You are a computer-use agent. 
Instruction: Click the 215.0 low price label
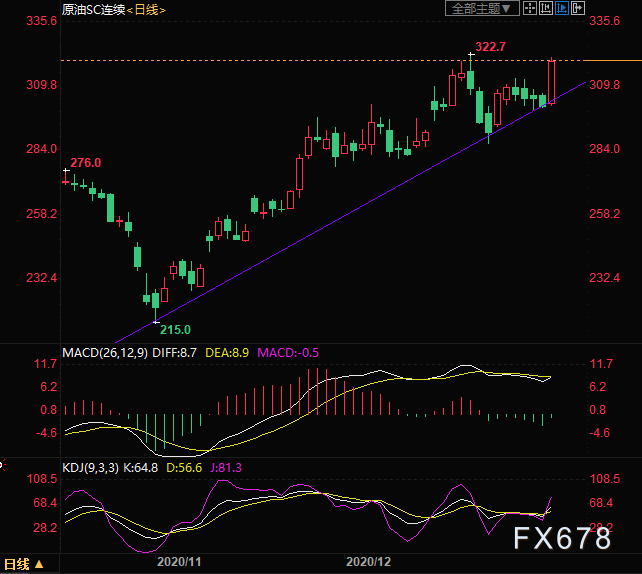pos(175,330)
